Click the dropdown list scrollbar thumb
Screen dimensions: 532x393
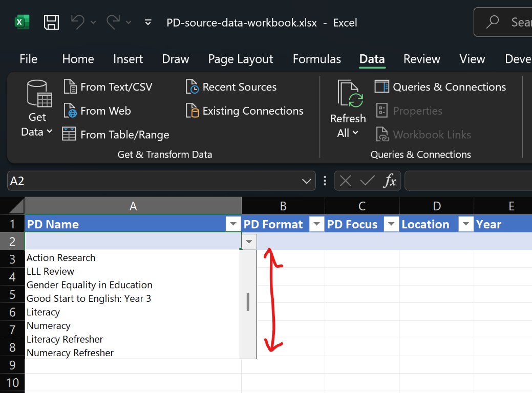[x=248, y=302]
